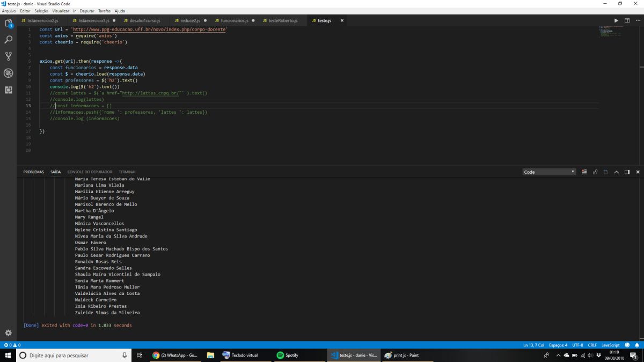Click the Ln 13, 7 Col status indicator

[533, 345]
